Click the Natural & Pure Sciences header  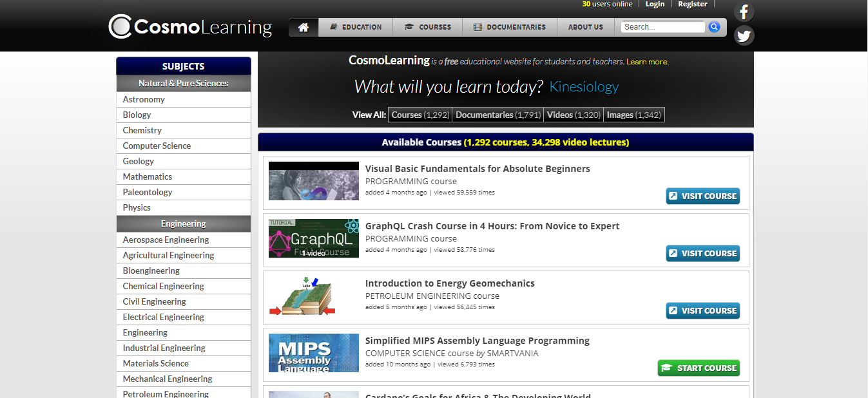click(184, 83)
